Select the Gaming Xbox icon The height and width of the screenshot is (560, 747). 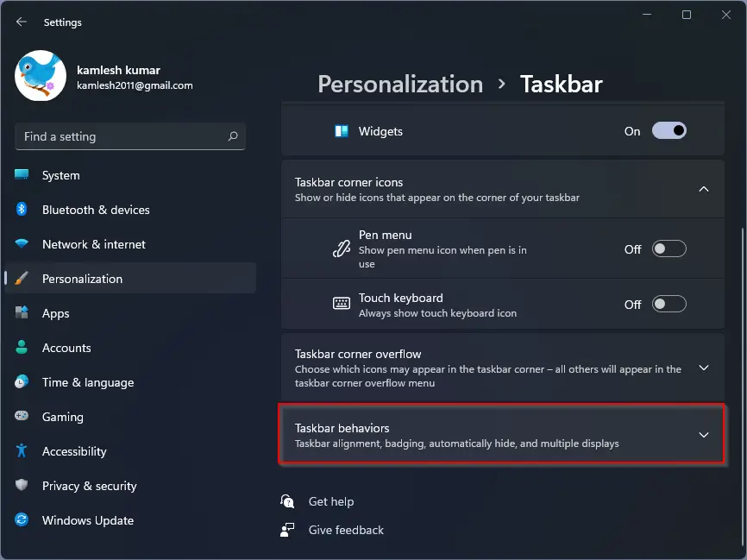pos(24,417)
